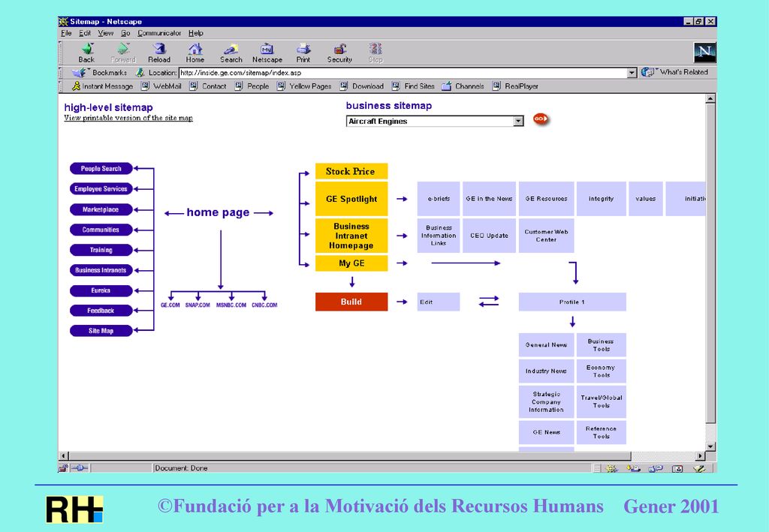Reload the current page

pyautogui.click(x=159, y=53)
